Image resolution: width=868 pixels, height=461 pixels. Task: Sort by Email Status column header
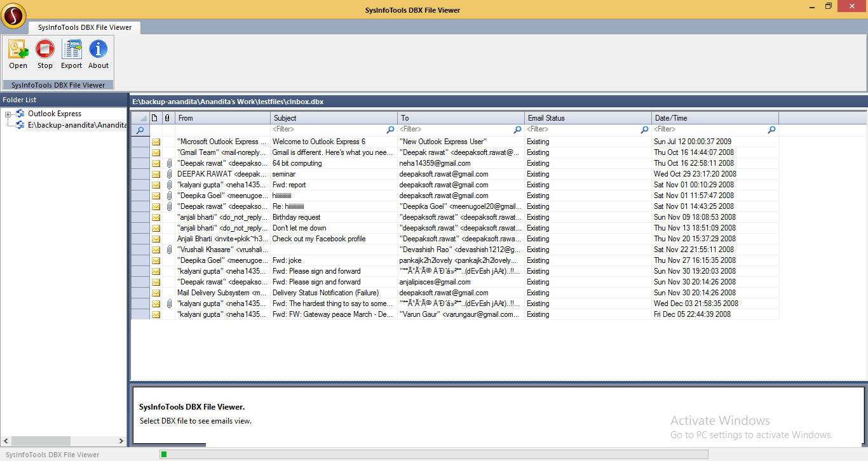[x=588, y=118]
